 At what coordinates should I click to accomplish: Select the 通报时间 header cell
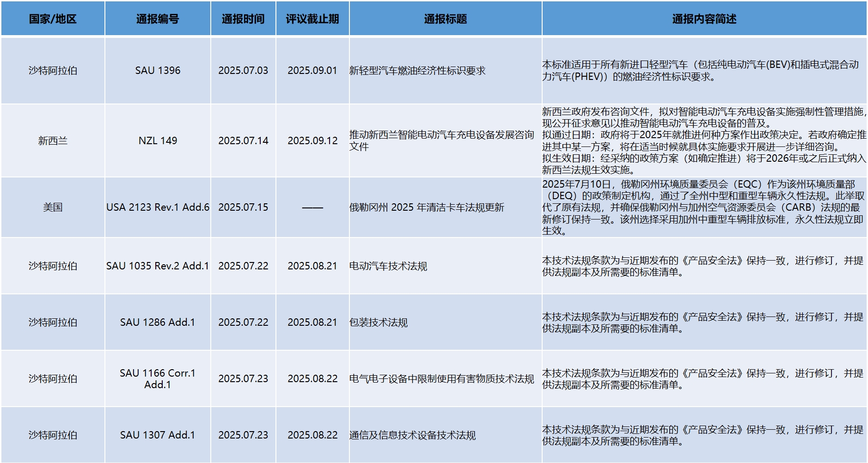243,19
